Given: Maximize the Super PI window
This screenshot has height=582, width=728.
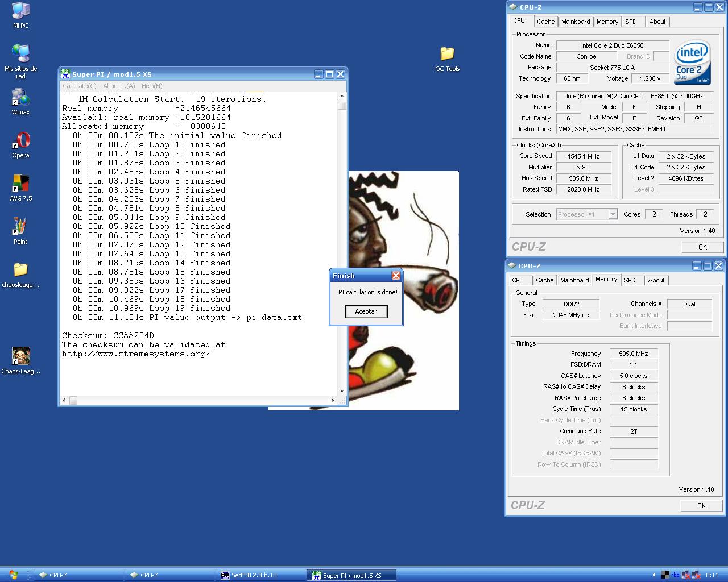Looking at the screenshot, I should pos(329,74).
